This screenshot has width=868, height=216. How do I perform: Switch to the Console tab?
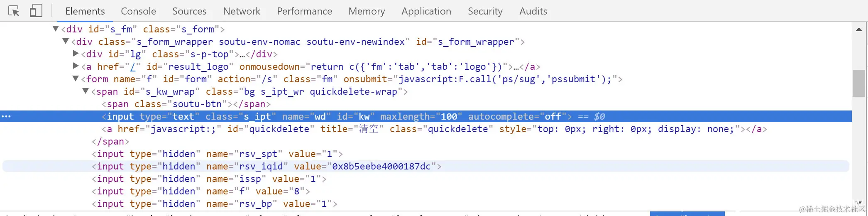click(x=138, y=11)
